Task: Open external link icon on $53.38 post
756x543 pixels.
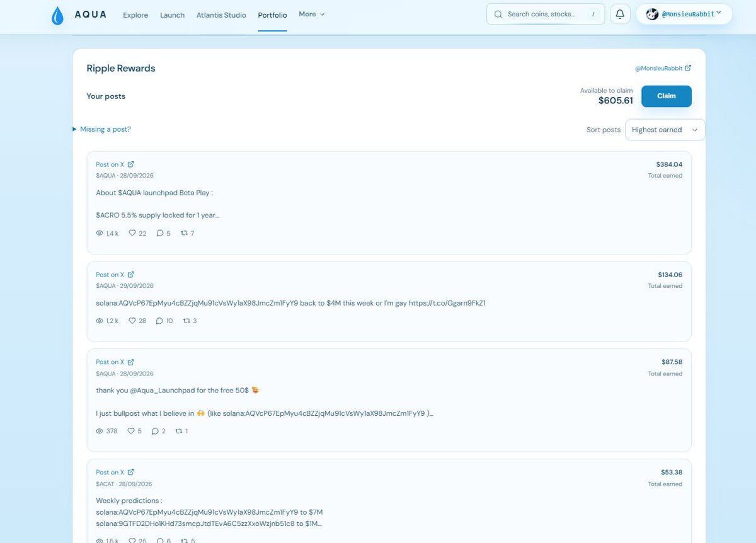Action: click(131, 472)
